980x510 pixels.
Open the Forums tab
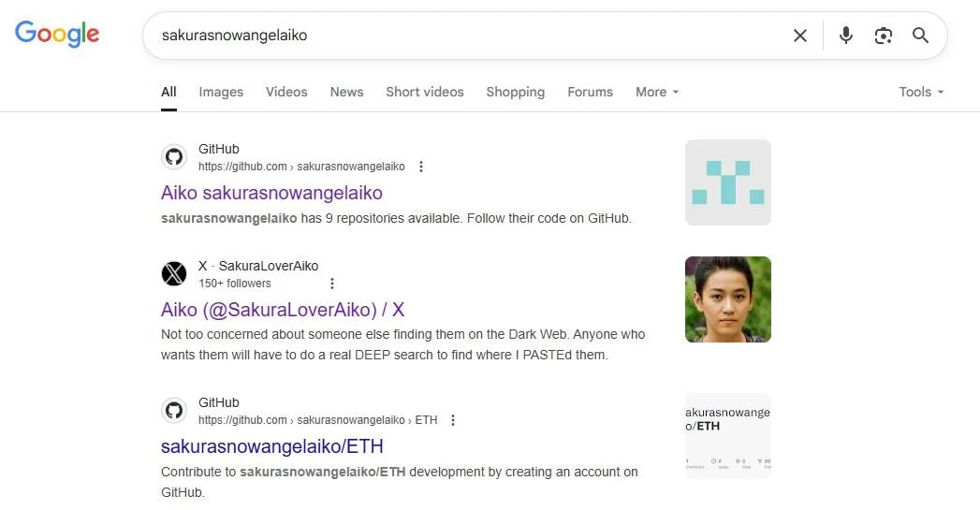[x=590, y=92]
